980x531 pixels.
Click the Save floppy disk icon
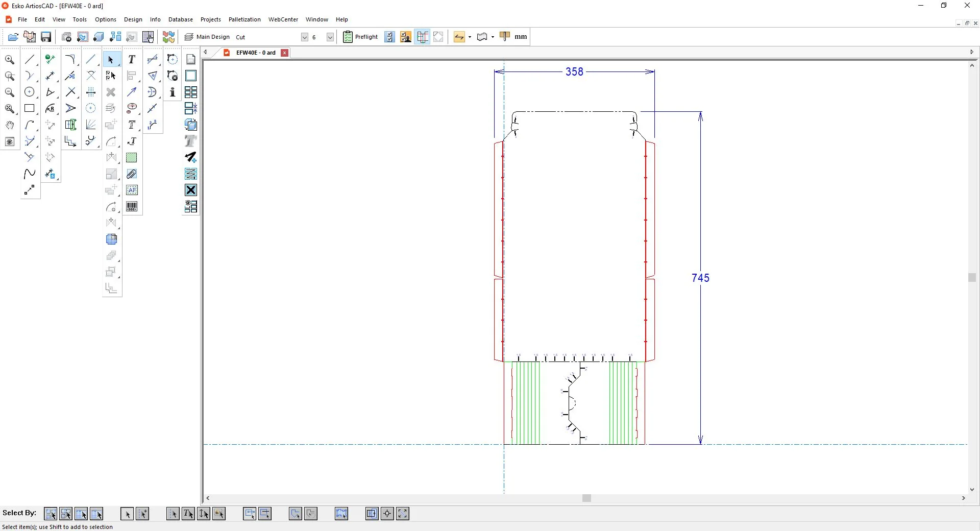(46, 37)
